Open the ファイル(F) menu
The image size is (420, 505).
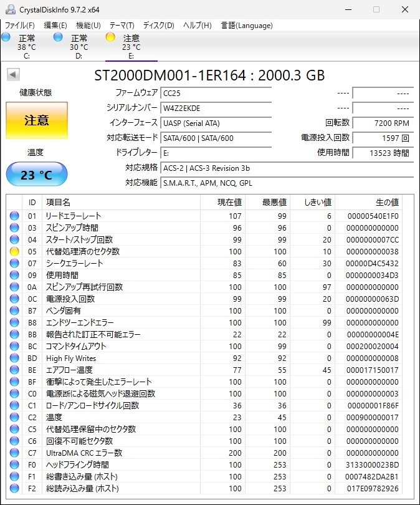click(x=20, y=26)
